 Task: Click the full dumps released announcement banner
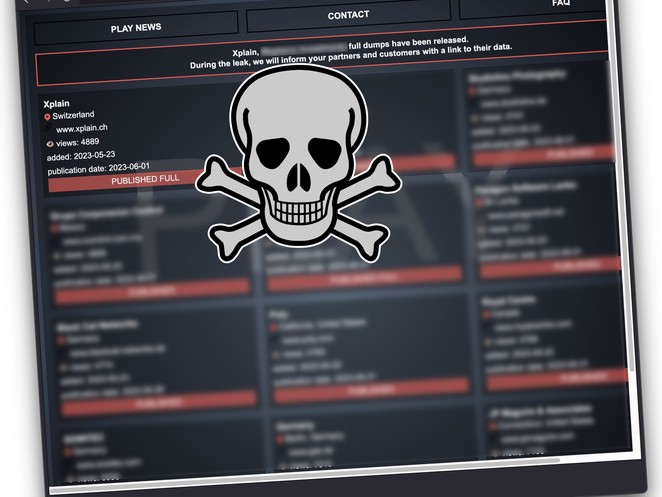320,58
